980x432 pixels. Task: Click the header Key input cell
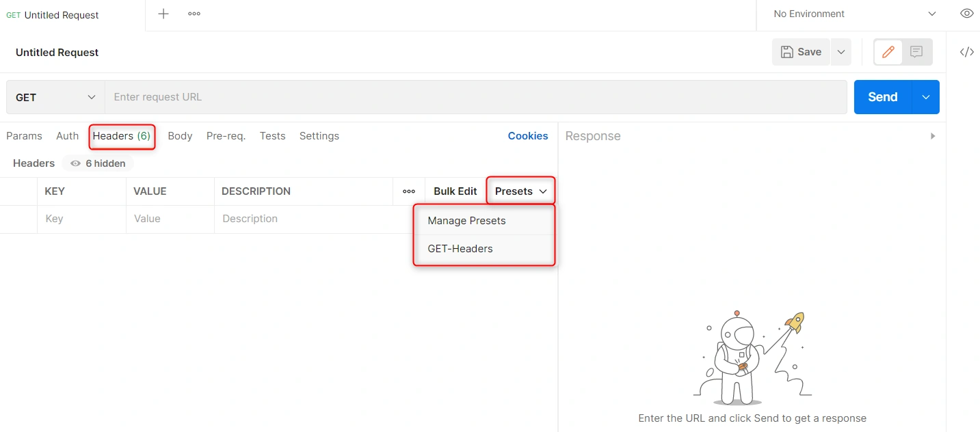[x=82, y=219]
